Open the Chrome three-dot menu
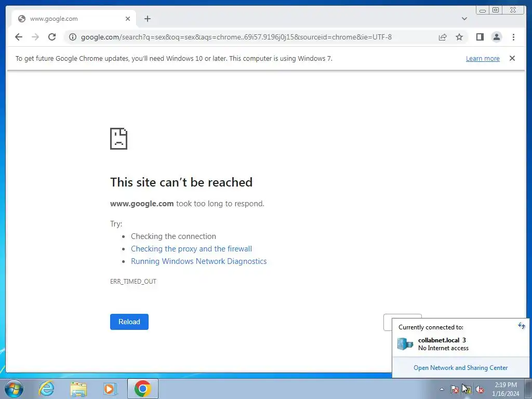This screenshot has height=399, width=532. click(x=513, y=37)
